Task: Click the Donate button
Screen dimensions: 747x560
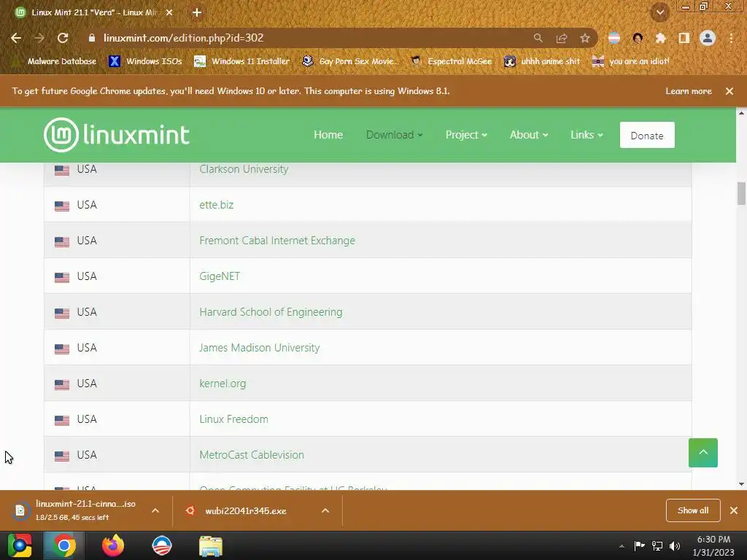Action: point(647,135)
